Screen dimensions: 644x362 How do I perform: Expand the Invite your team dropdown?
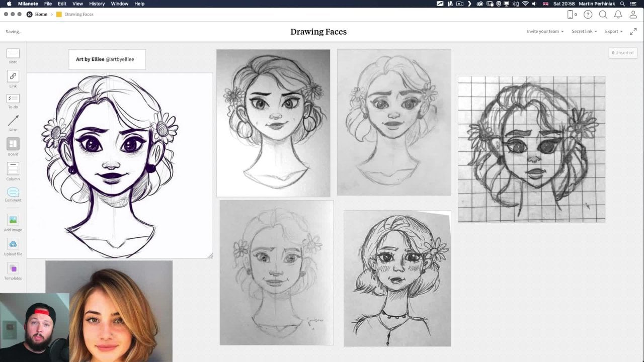545,31
